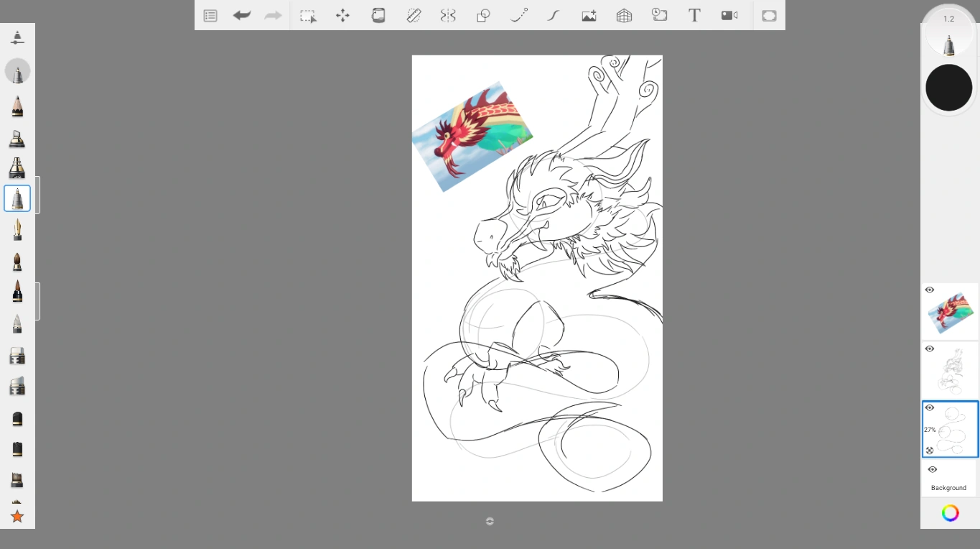Open the Fill tool

pyautogui.click(x=378, y=15)
